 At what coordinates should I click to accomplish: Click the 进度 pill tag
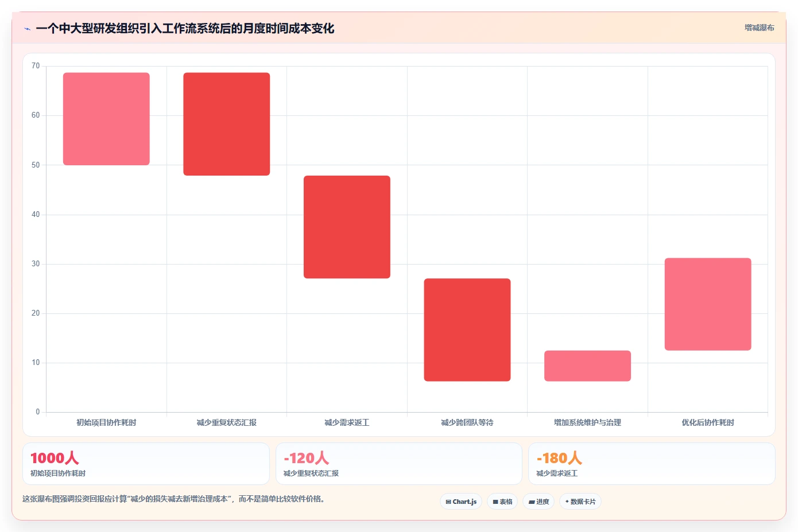pyautogui.click(x=539, y=502)
